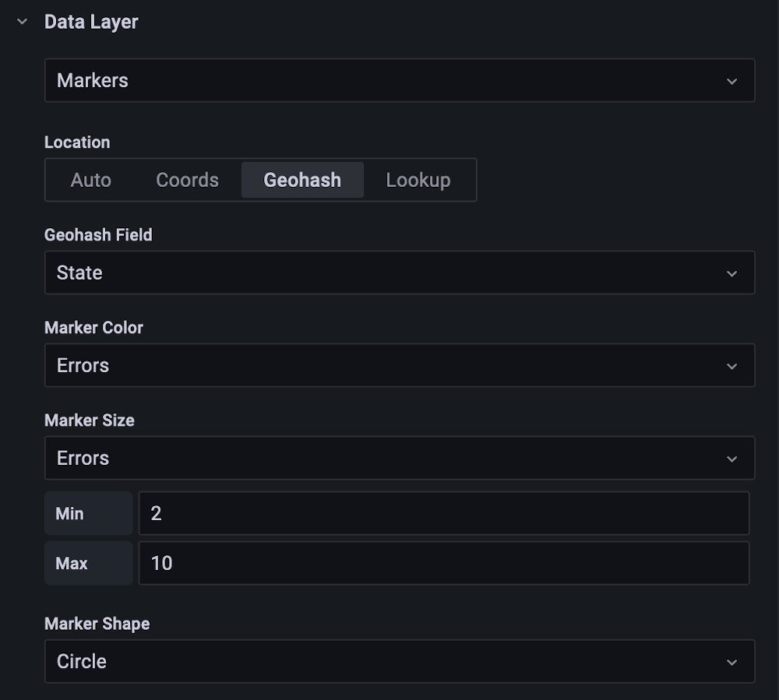Switch Location to Lookup
This screenshot has height=700, width=779.
[418, 180]
